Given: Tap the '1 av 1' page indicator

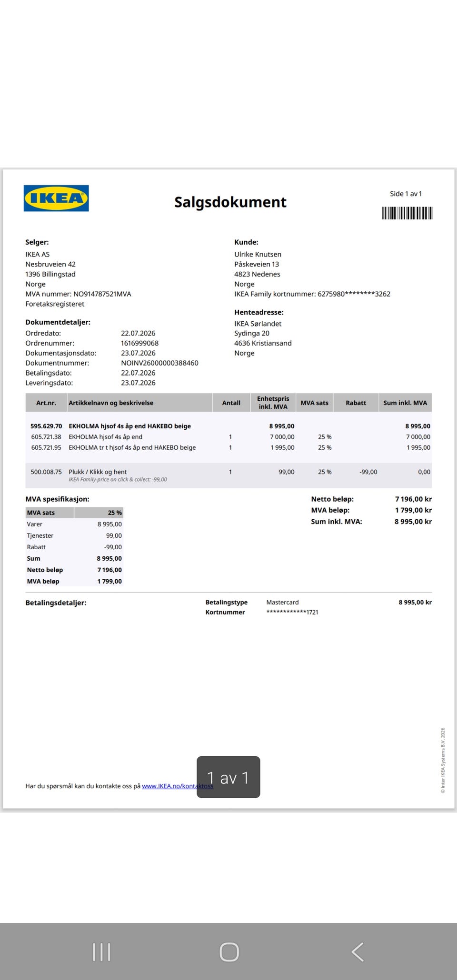Looking at the screenshot, I should pos(228,777).
